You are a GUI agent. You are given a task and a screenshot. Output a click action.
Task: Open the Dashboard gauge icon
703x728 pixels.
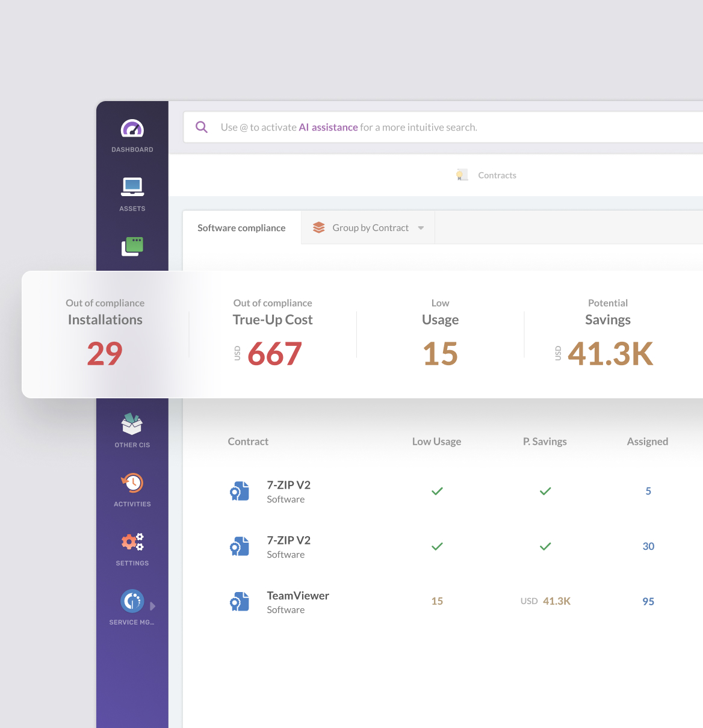tap(132, 129)
